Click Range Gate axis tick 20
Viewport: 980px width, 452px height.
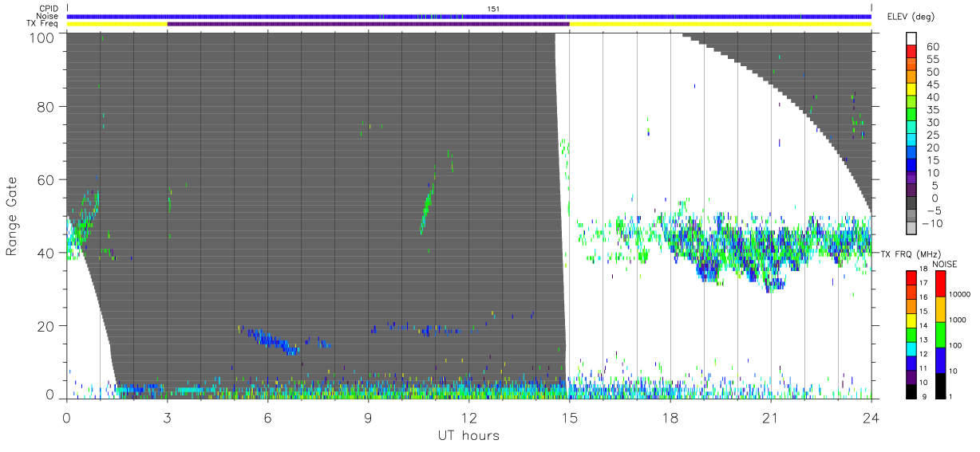pyautogui.click(x=48, y=326)
